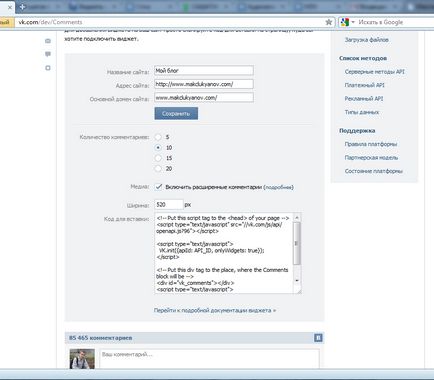434x380 pixels.
Task: Click the vk.com/dev/Comments address bar
Action: tap(170, 22)
